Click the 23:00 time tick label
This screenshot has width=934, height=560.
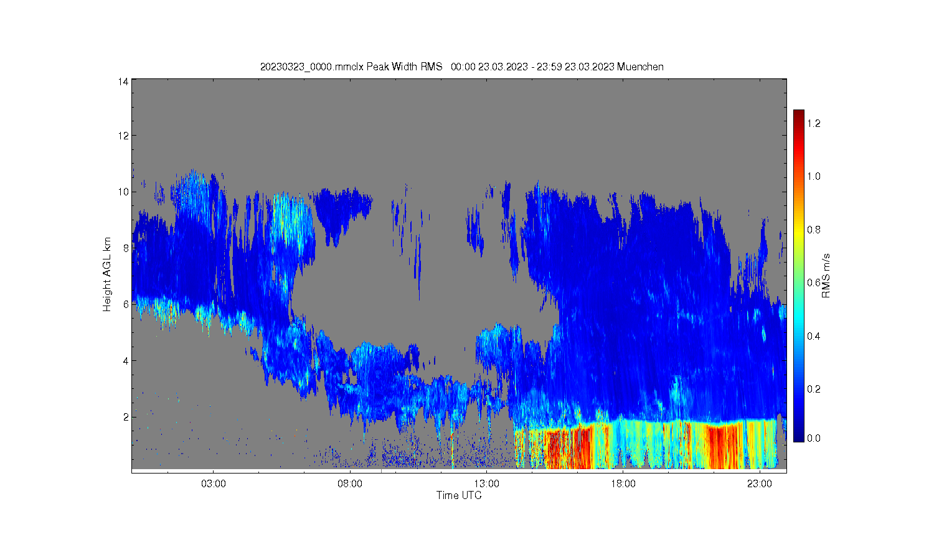pos(760,483)
